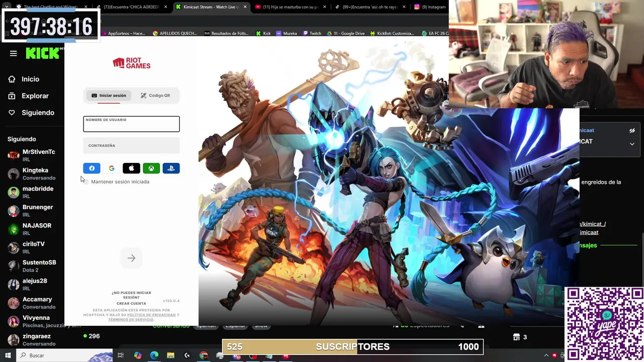
Task: Close the Kimicaat Stream tab
Action: (245, 7)
